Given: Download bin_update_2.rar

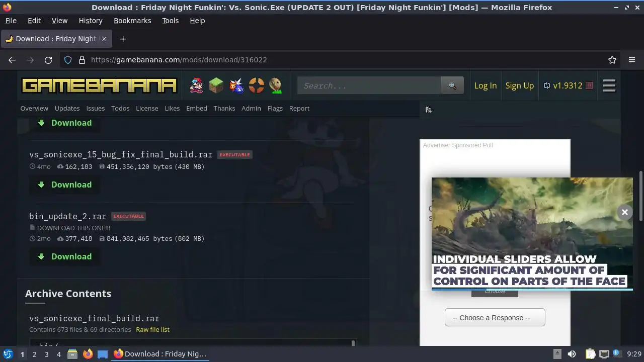Looking at the screenshot, I should (64, 256).
